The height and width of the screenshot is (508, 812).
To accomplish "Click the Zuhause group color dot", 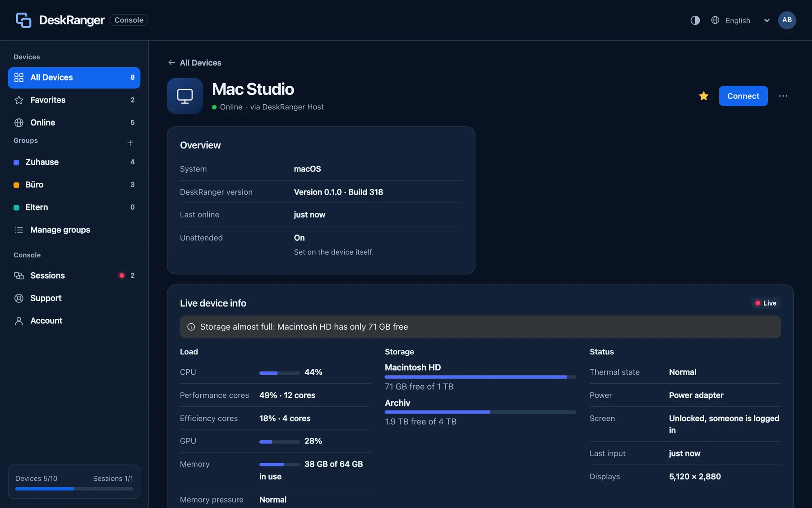I will 16,163.
